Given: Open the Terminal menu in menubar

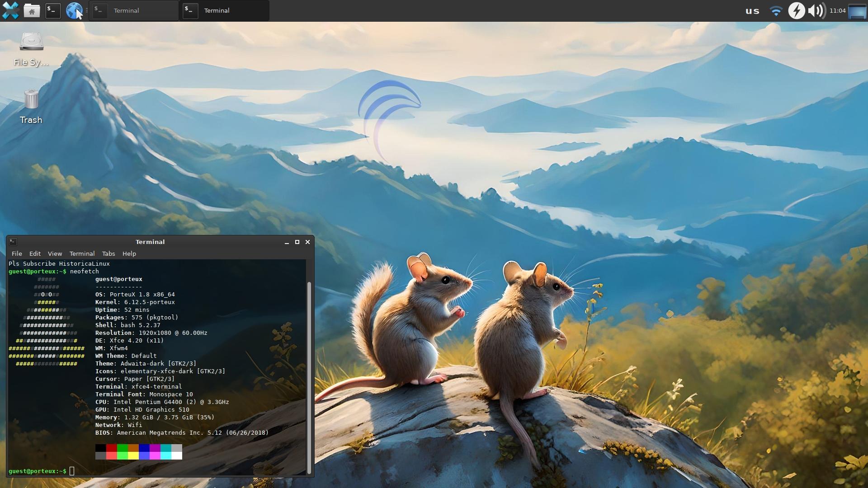Looking at the screenshot, I should [82, 253].
